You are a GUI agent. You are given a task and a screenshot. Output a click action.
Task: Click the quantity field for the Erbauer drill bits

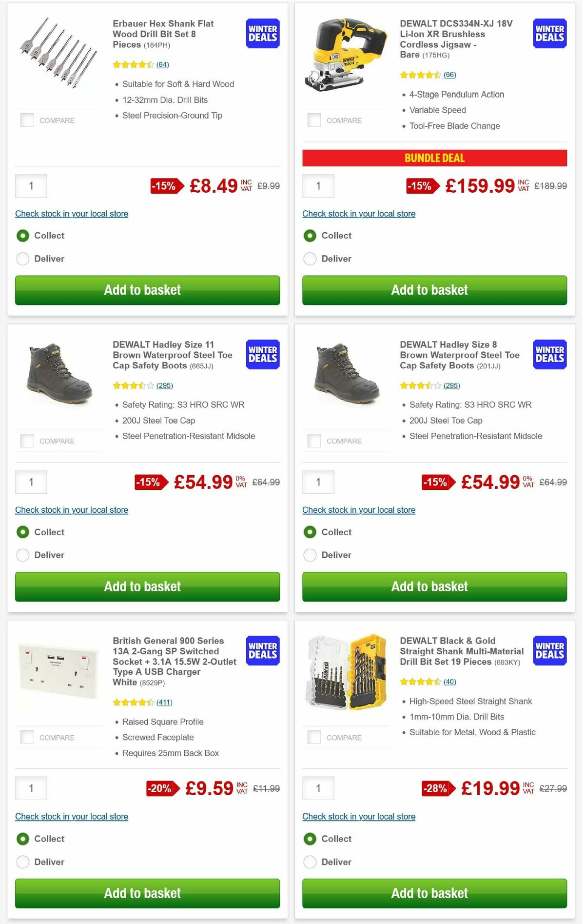pos(31,186)
